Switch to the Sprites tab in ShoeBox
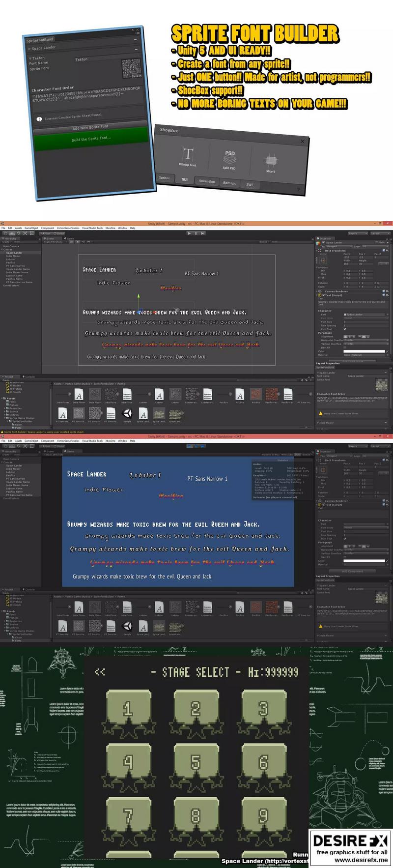This screenshot has width=393, height=868. [164, 178]
